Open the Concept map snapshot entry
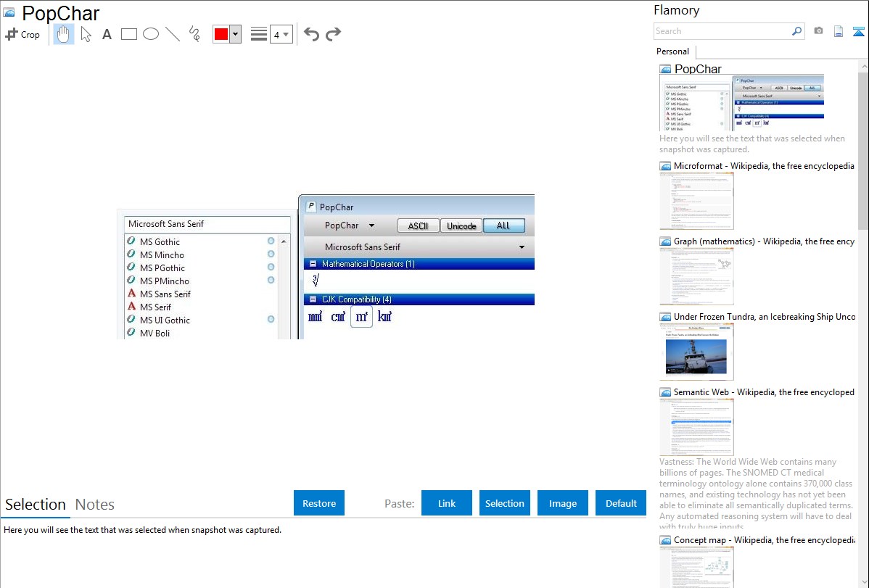The image size is (869, 588). click(x=764, y=539)
